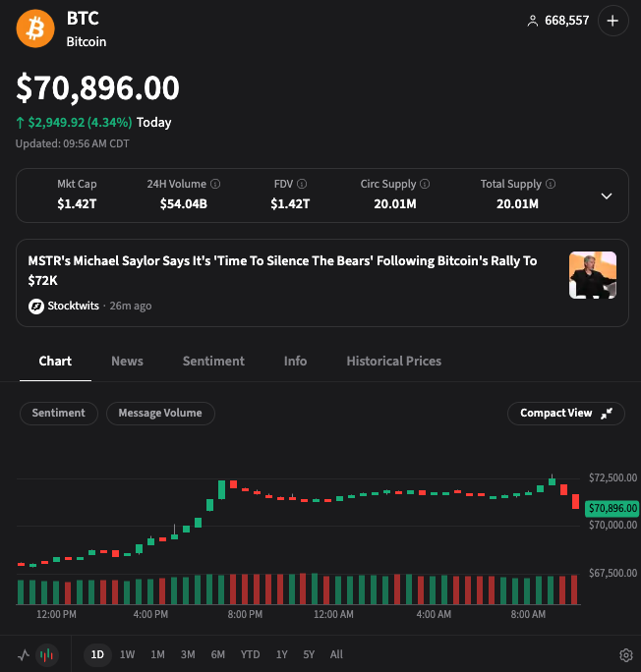Select the All time range
This screenshot has width=641, height=672.
point(336,654)
